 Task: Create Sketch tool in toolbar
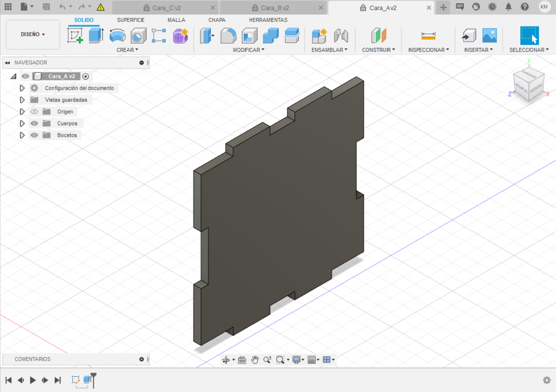click(75, 35)
